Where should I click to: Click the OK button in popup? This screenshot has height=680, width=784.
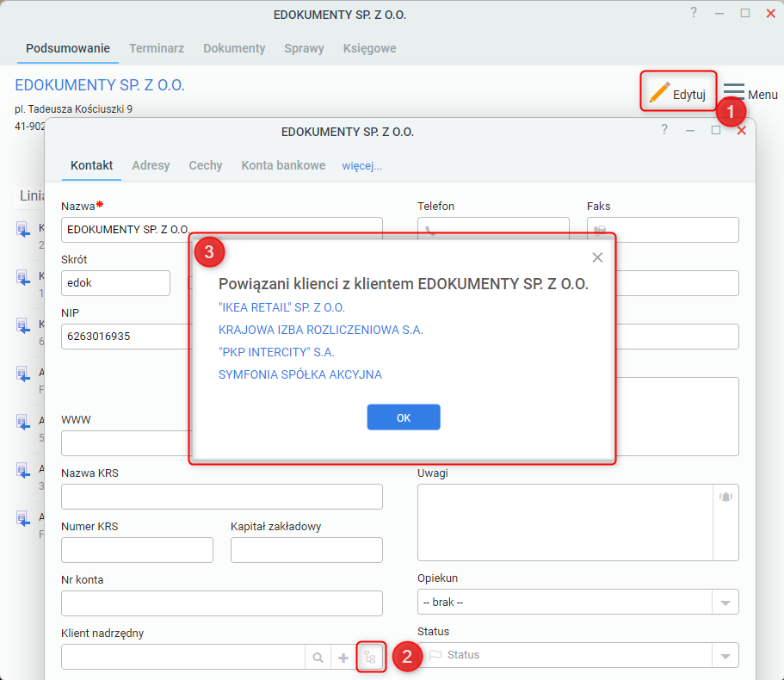point(404,417)
